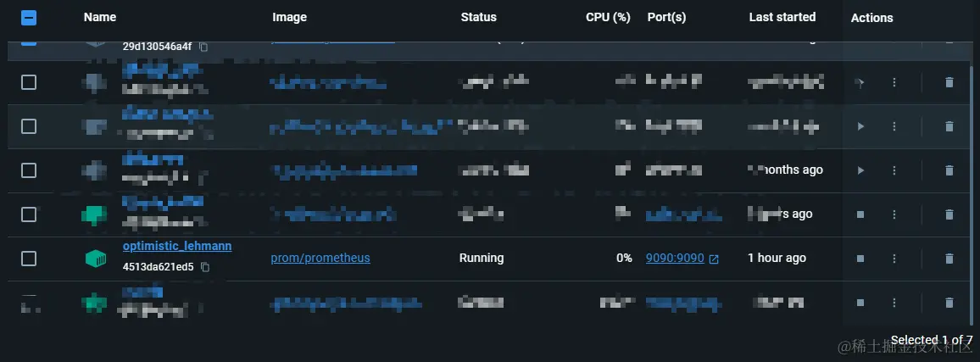The height and width of the screenshot is (362, 980).
Task: Sort by the Image column header
Action: [289, 18]
